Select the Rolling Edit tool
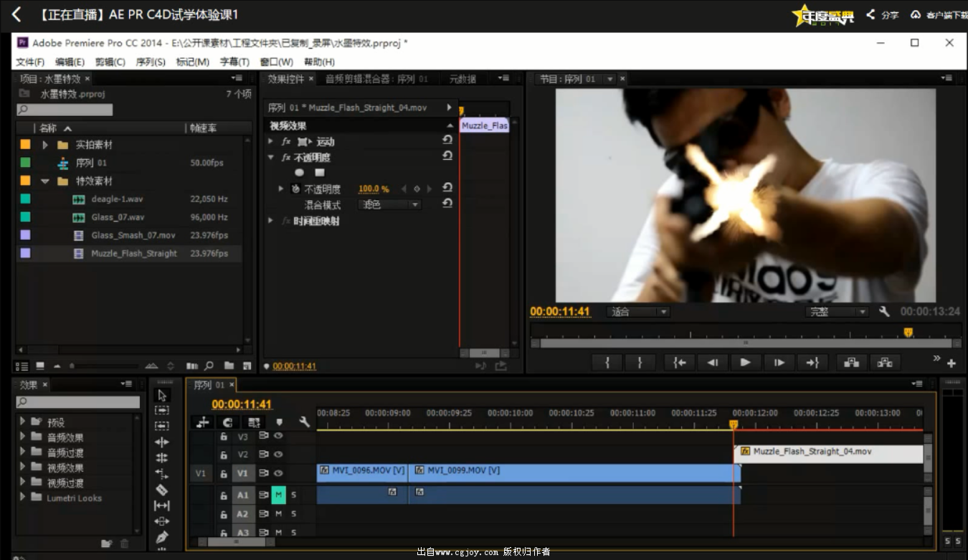Image resolution: width=968 pixels, height=560 pixels. 162,457
